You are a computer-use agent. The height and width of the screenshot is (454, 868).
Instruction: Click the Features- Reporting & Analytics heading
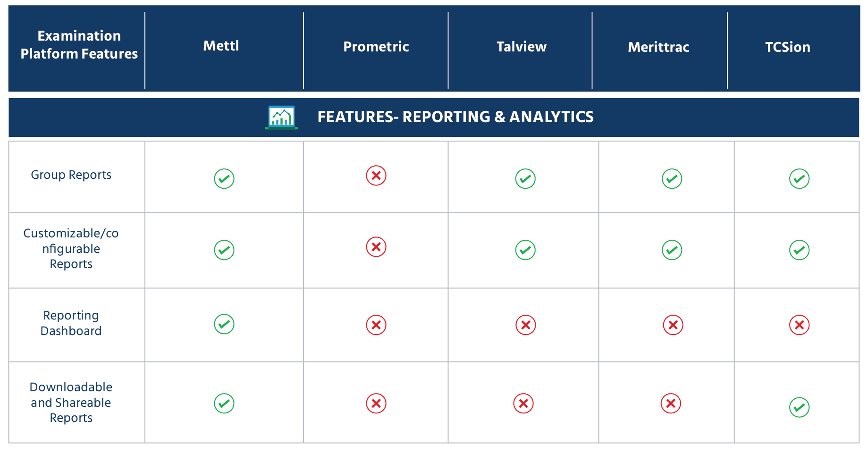click(455, 117)
